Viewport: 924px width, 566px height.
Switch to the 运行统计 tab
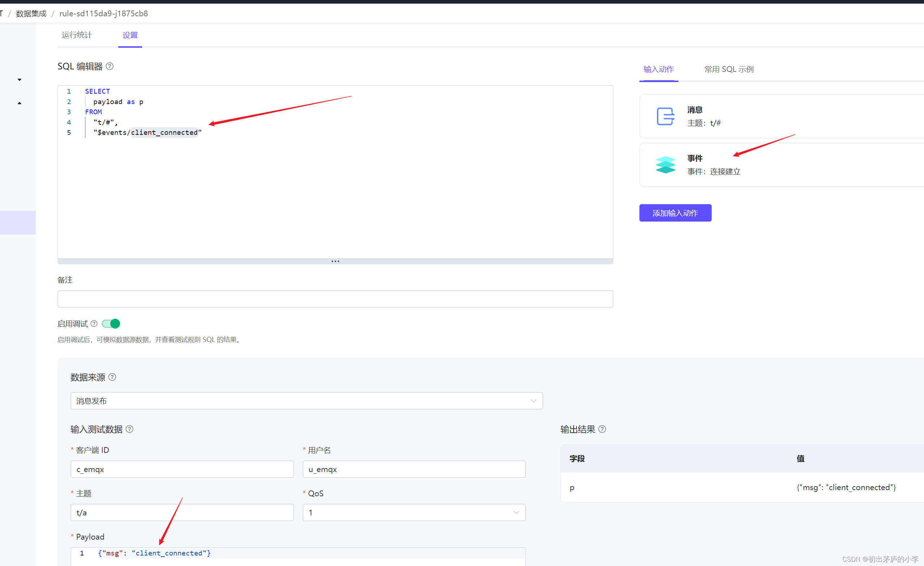(77, 35)
